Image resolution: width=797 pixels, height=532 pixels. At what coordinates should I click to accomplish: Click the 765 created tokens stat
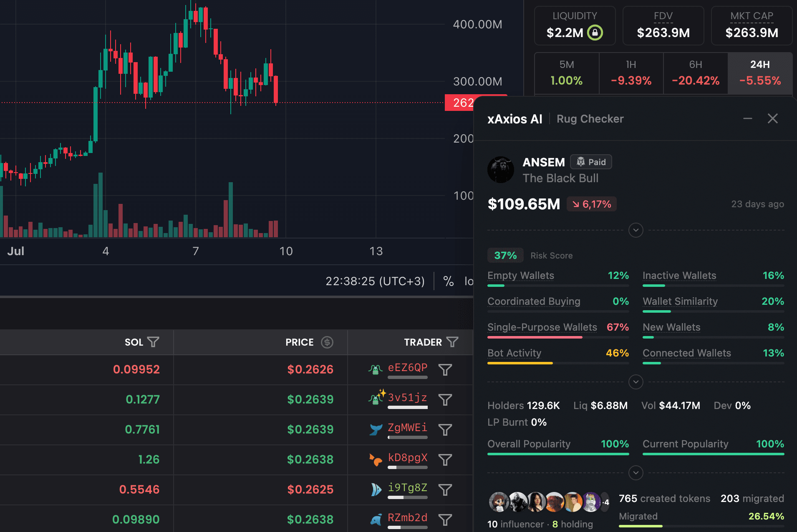pyautogui.click(x=664, y=499)
